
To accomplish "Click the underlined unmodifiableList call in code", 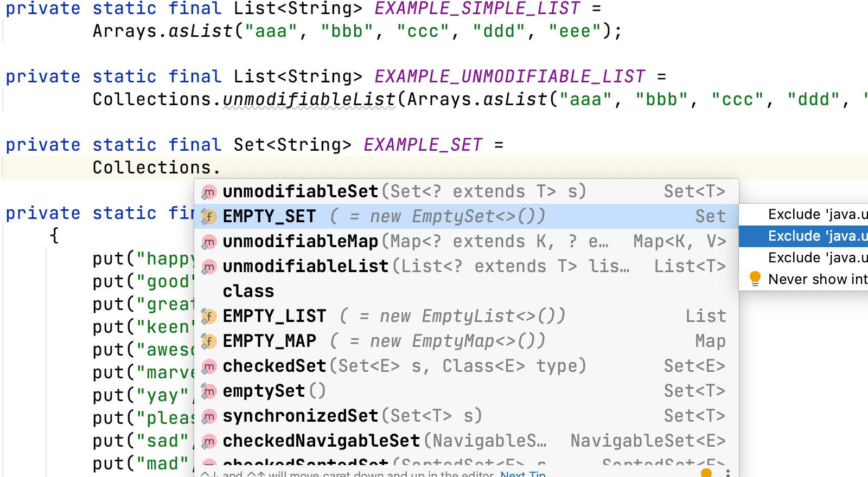I will [x=309, y=100].
